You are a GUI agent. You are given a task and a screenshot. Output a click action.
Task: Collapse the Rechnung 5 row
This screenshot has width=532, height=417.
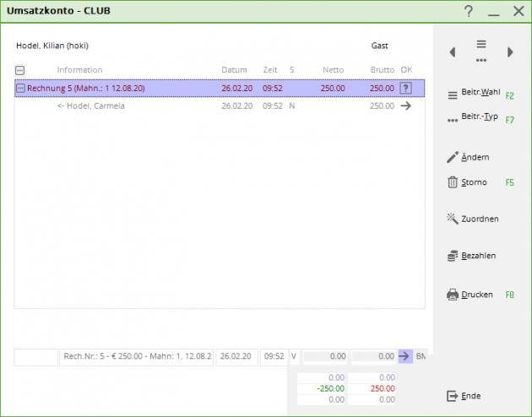coord(20,89)
